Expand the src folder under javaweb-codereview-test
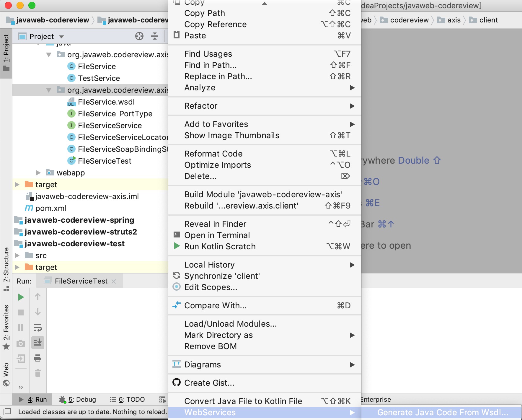522x420 pixels. tap(17, 255)
